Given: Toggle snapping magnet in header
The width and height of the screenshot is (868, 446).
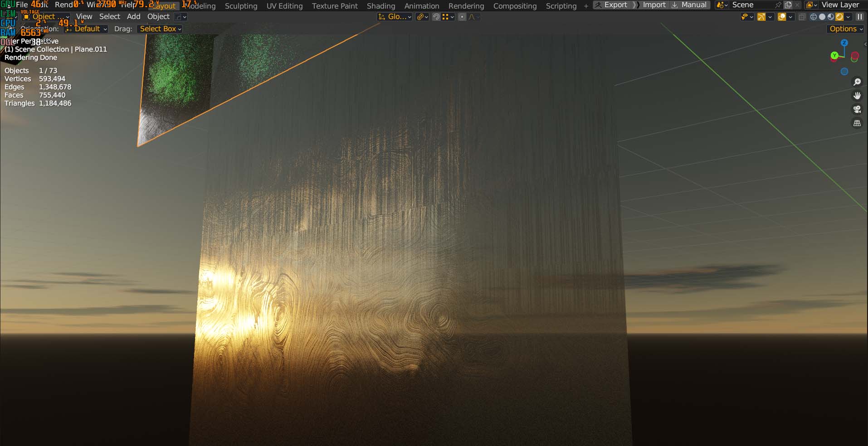Looking at the screenshot, I should click(x=436, y=17).
